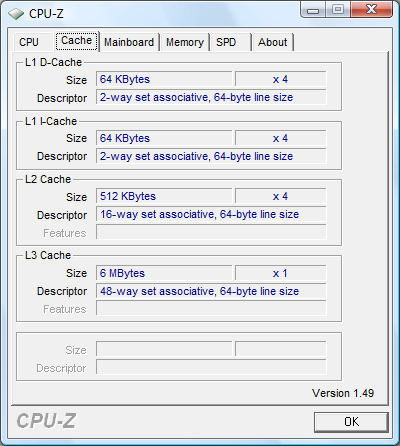Click the disabled maximize button

[x=338, y=10]
